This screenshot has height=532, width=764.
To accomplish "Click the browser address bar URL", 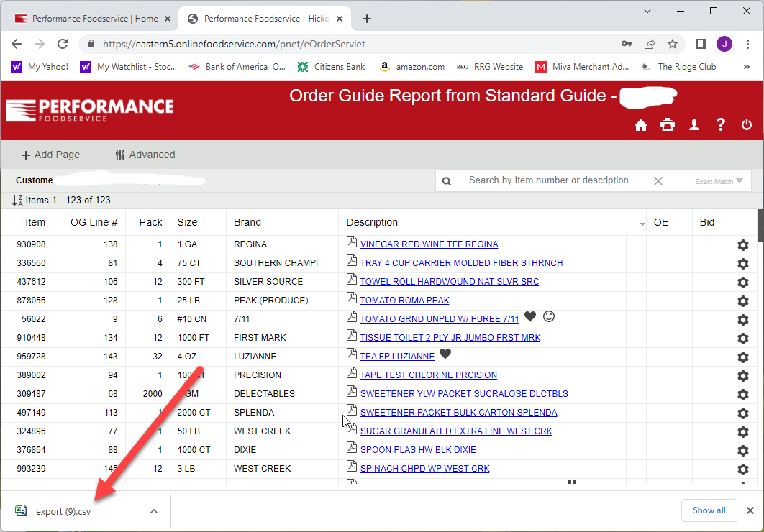I will point(234,45).
